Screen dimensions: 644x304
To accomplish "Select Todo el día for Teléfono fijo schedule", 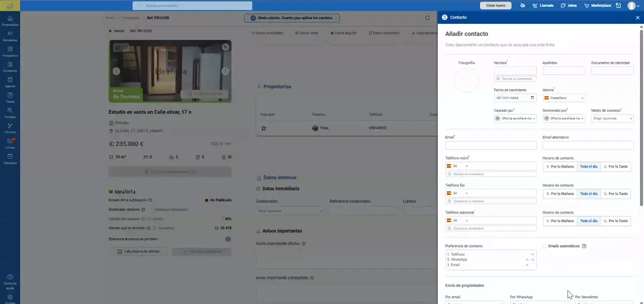I will (x=589, y=194).
